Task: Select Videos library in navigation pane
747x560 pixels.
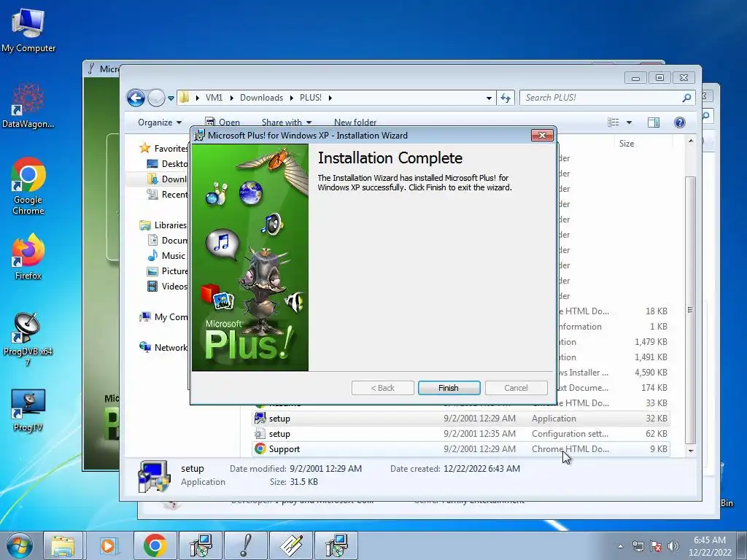Action: pyautogui.click(x=169, y=286)
